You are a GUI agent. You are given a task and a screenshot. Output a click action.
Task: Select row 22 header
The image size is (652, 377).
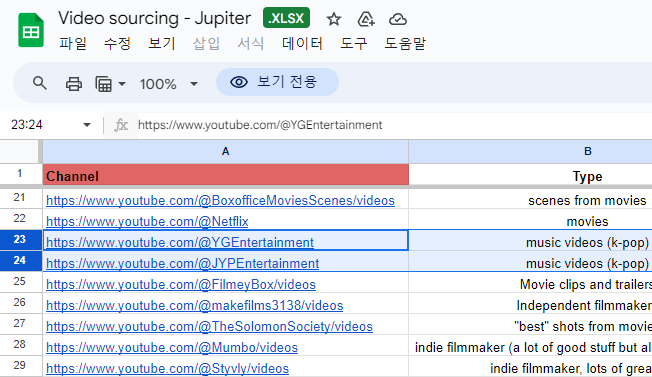click(x=20, y=219)
